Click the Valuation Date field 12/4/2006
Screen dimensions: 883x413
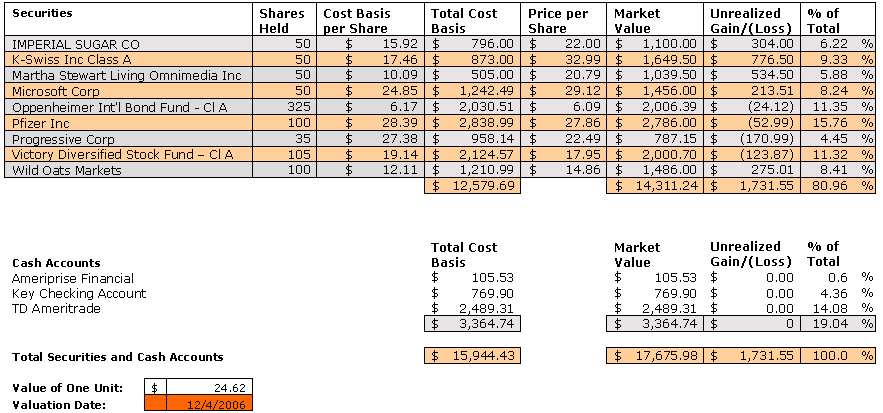[x=209, y=403]
